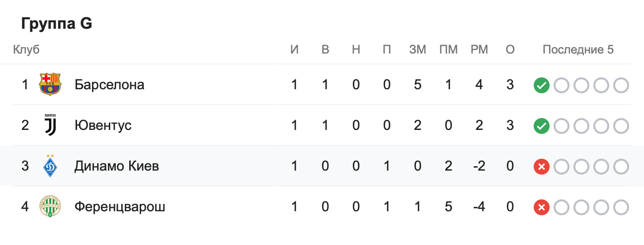Image resolution: width=644 pixels, height=245 pixels.
Task: Click the Клуб column header
Action: point(26,50)
